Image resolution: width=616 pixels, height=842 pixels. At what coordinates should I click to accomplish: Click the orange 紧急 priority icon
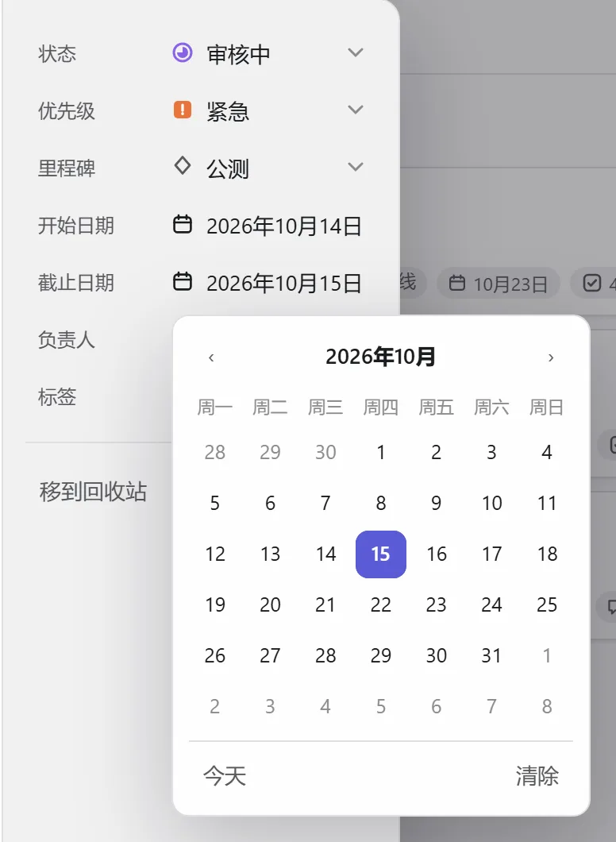coord(183,110)
